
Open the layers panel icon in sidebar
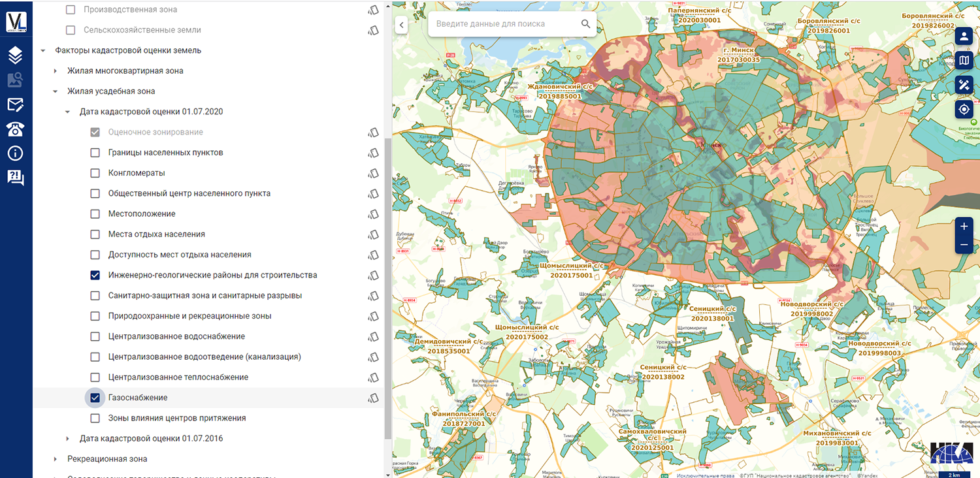point(16,56)
